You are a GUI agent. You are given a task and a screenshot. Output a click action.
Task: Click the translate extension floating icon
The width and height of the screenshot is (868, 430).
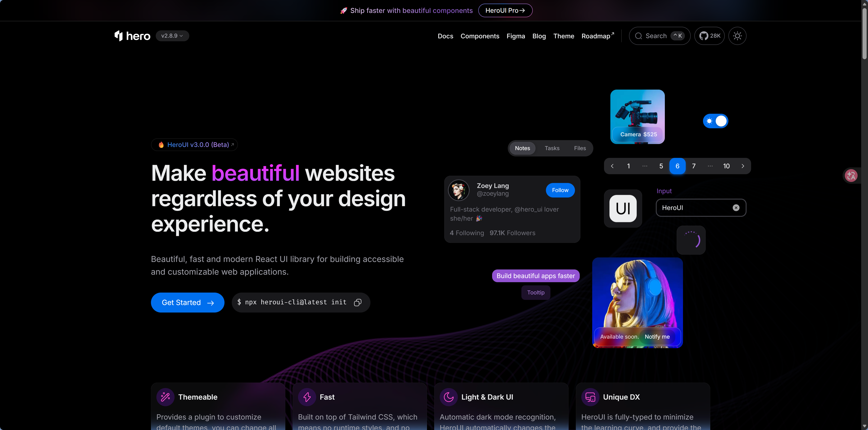(x=851, y=176)
